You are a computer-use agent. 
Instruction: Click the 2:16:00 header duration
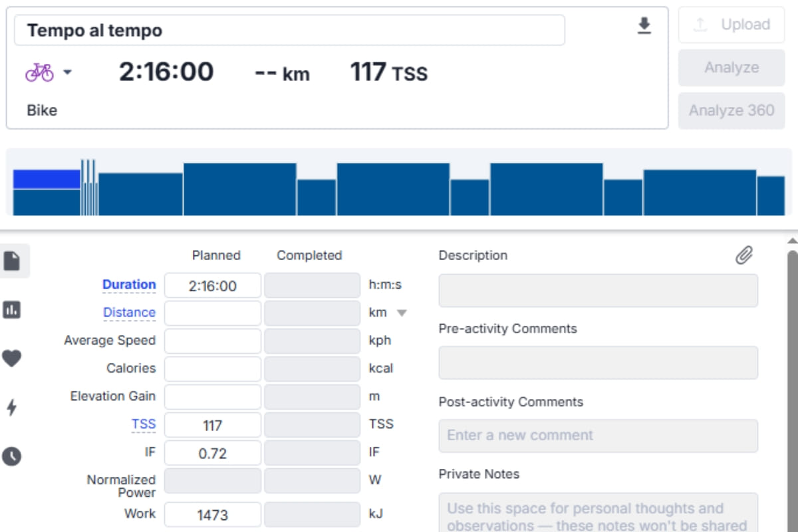pyautogui.click(x=166, y=72)
